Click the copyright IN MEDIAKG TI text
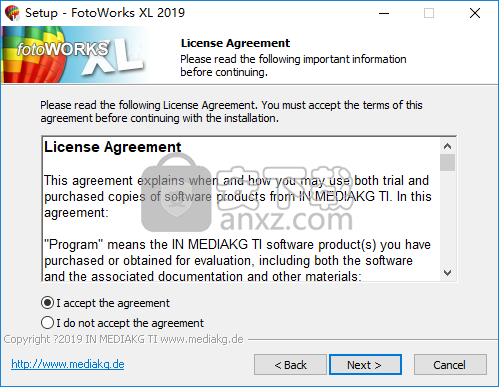 click(x=123, y=339)
